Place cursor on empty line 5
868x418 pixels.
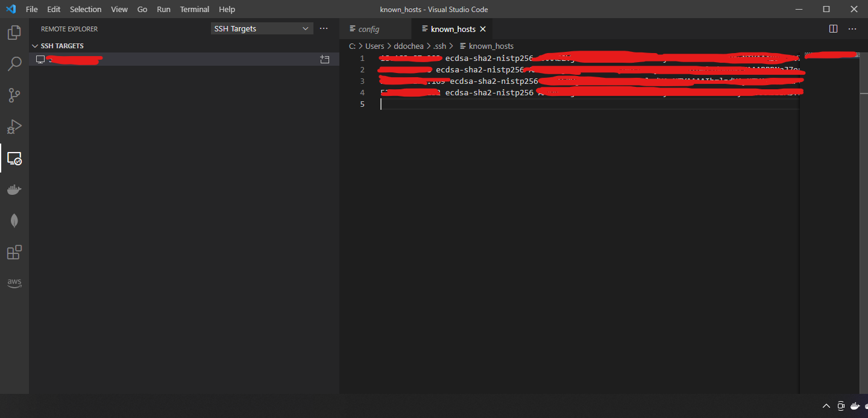click(589, 104)
